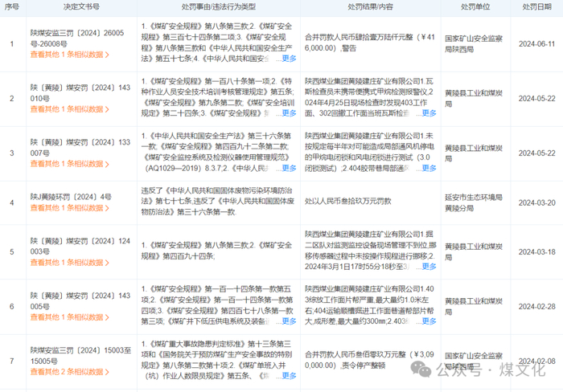The image size is (563, 392).
Task: Expand 更多 in row 2 penalty result
Action: coord(429,113)
